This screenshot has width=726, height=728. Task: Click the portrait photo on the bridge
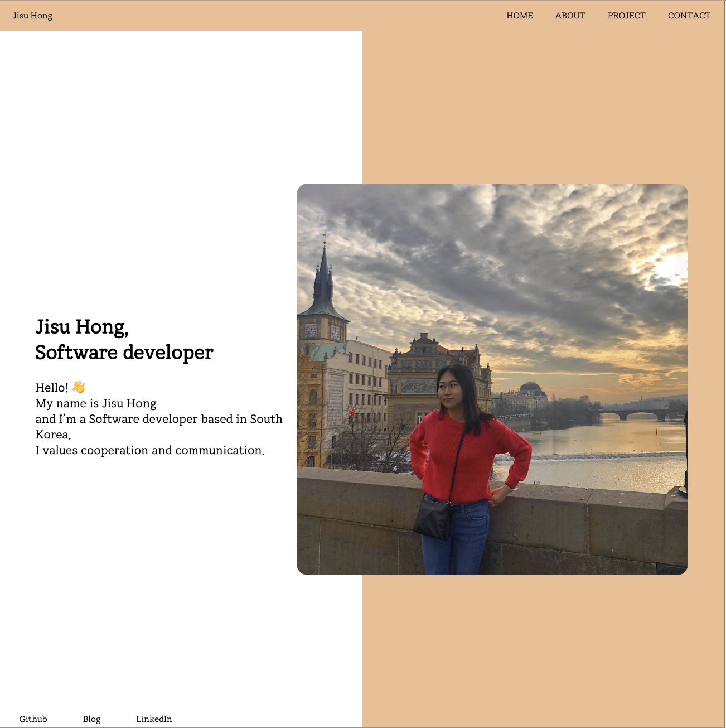click(492, 379)
